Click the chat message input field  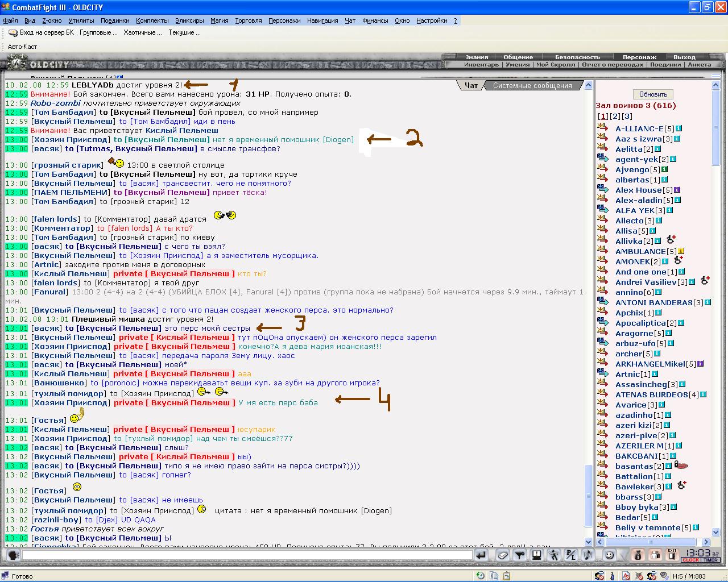247,555
